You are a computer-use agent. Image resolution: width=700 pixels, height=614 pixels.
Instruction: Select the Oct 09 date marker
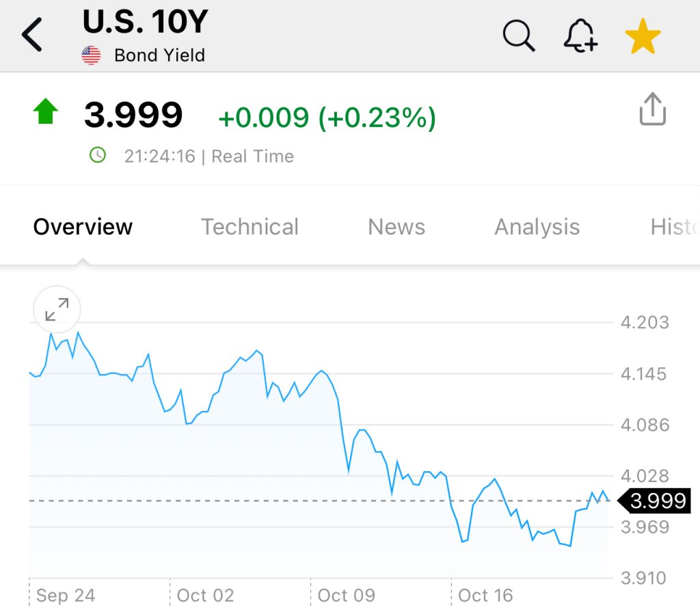click(346, 596)
